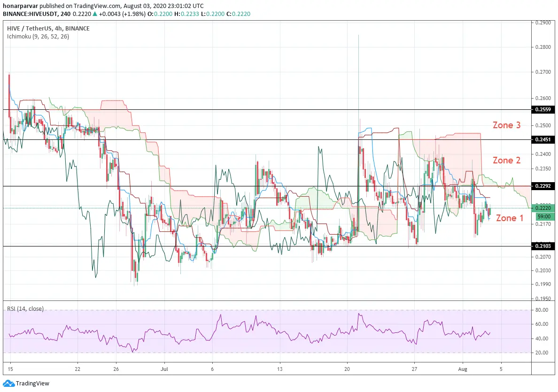Click the green 0.2220 current price label
Image resolution: width=558 pixels, height=392 pixels.
pos(543,208)
